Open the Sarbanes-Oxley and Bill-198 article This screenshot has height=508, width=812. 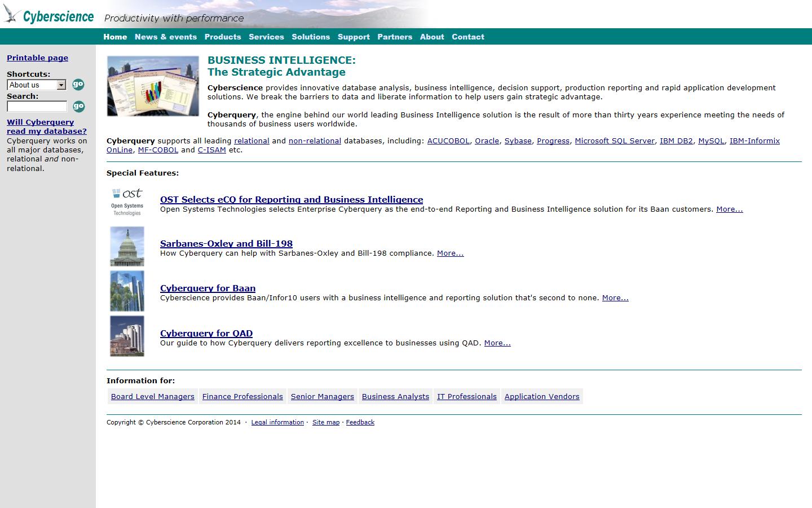pyautogui.click(x=226, y=243)
